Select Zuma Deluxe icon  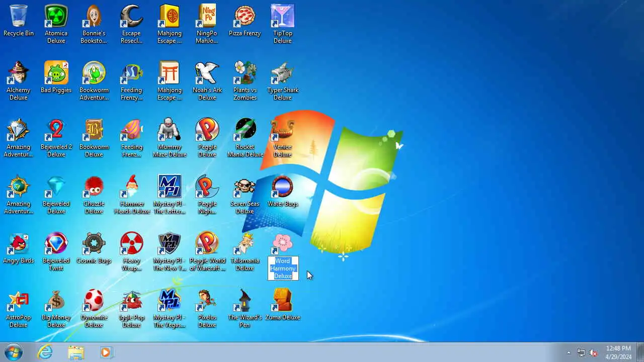[283, 300]
